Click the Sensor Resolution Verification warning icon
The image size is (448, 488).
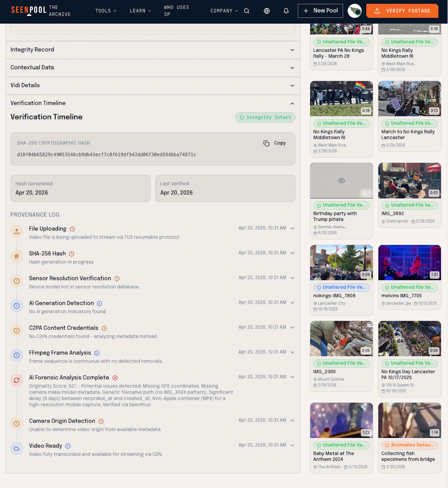tap(17, 281)
